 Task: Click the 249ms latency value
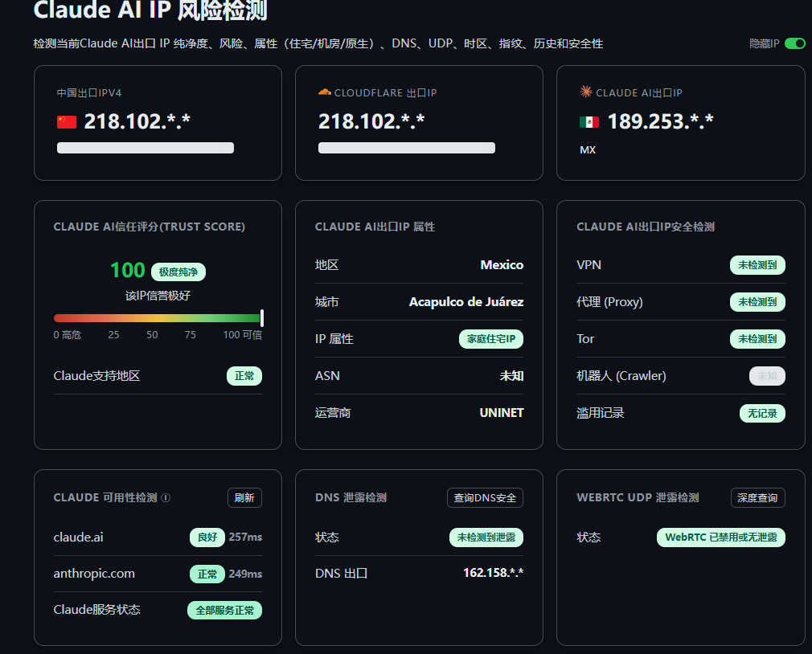245,574
